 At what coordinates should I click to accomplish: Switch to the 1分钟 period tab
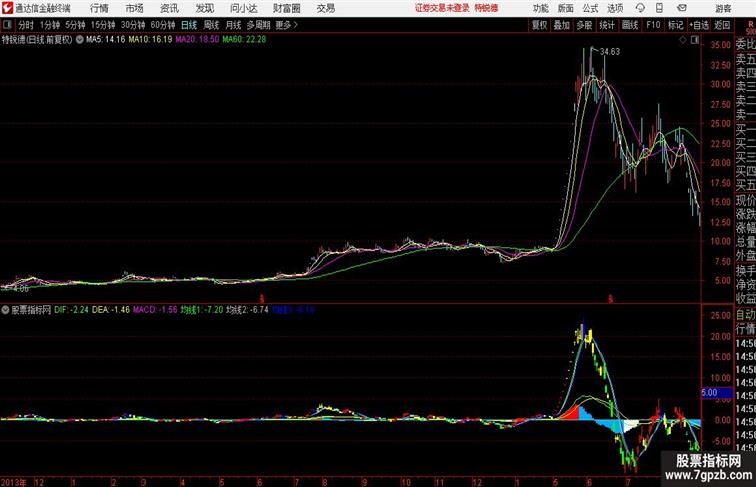click(x=50, y=25)
